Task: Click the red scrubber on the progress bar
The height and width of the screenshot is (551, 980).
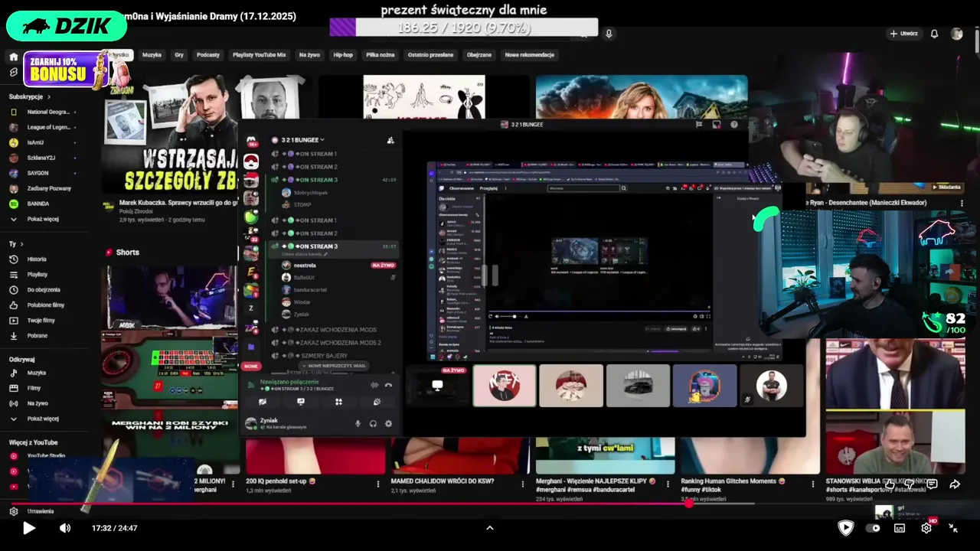Action: coord(688,504)
